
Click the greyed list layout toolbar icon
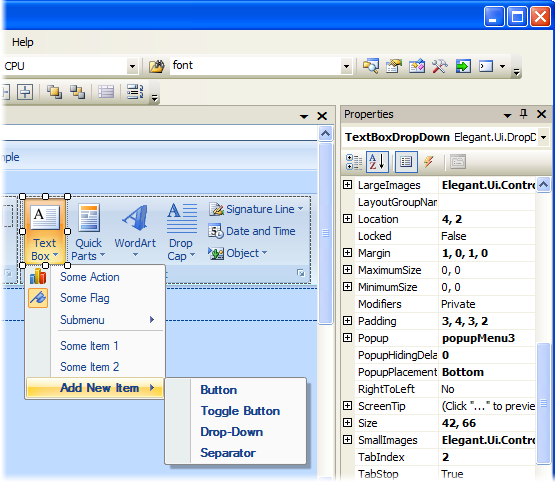(x=106, y=92)
